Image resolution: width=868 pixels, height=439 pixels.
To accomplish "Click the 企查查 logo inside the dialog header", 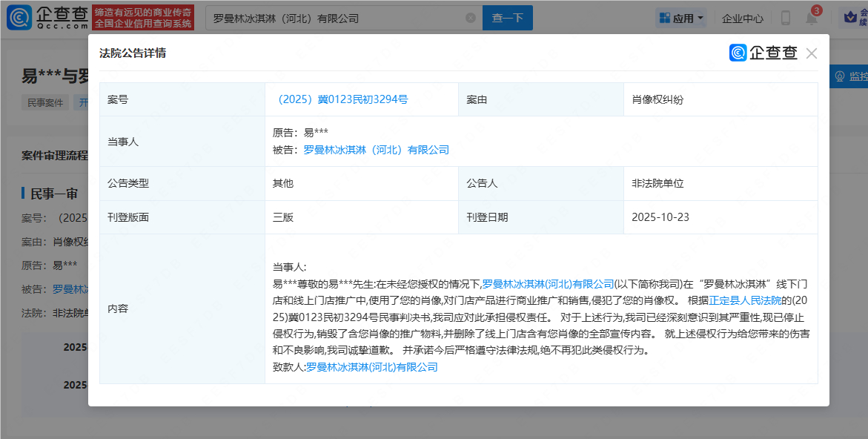I will tap(763, 53).
